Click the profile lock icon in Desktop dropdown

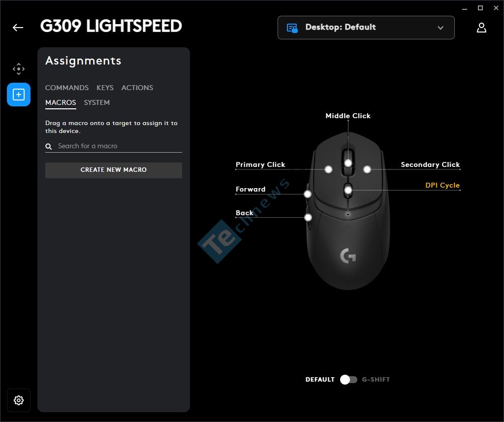292,28
